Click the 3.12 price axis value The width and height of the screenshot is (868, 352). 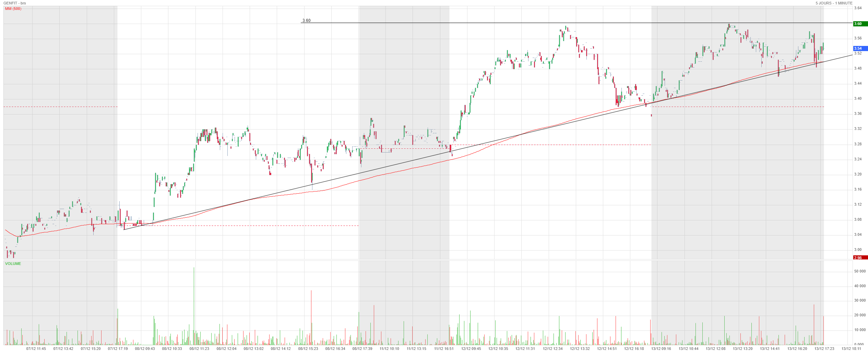[x=858, y=204]
